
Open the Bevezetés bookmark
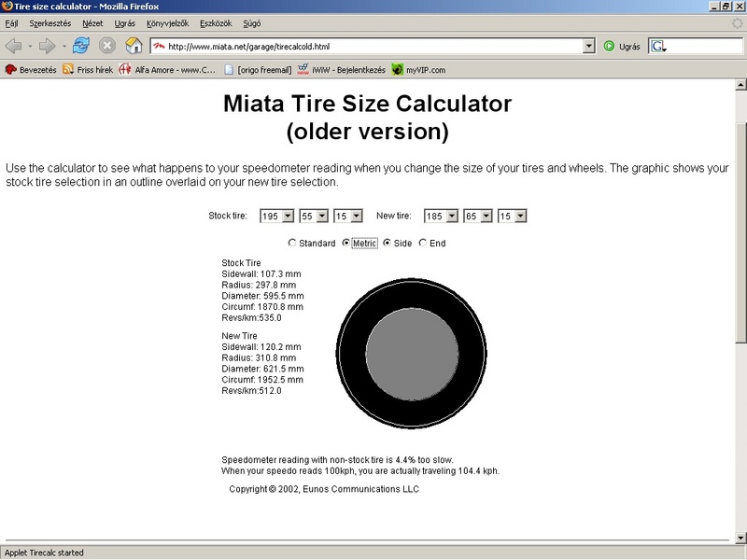31,70
